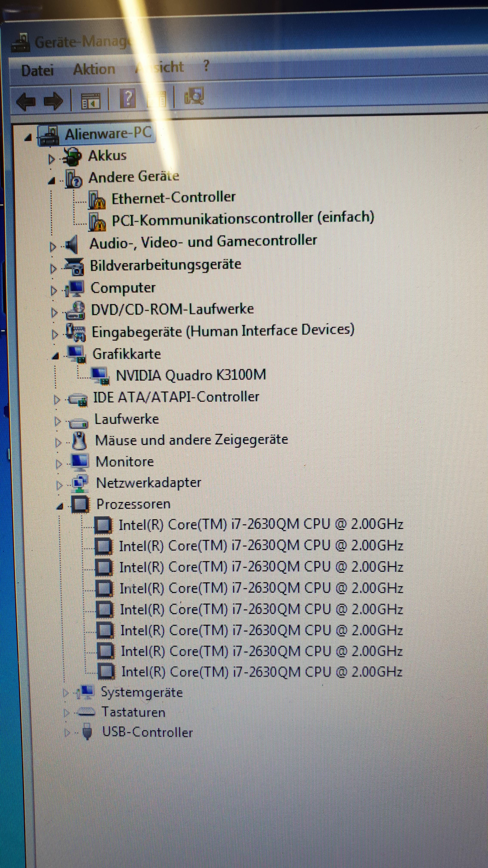Click the Prozessoren chip icon
This screenshot has height=868, width=488.
pyautogui.click(x=80, y=504)
